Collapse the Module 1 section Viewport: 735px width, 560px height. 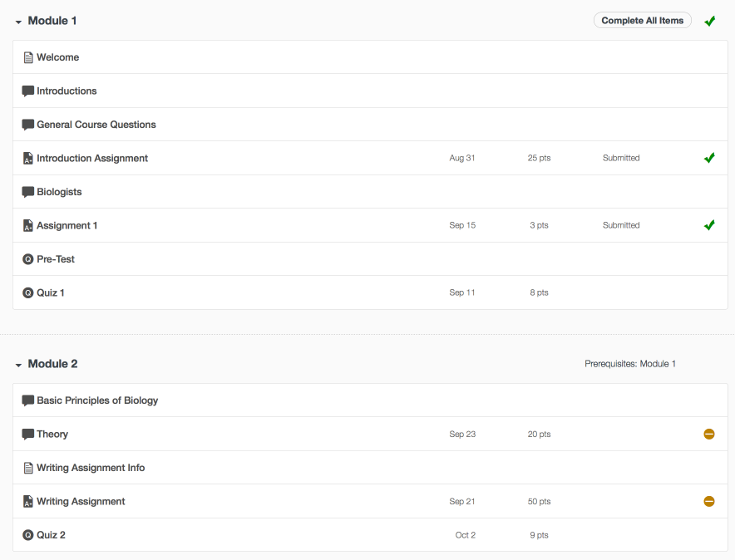pyautogui.click(x=20, y=20)
